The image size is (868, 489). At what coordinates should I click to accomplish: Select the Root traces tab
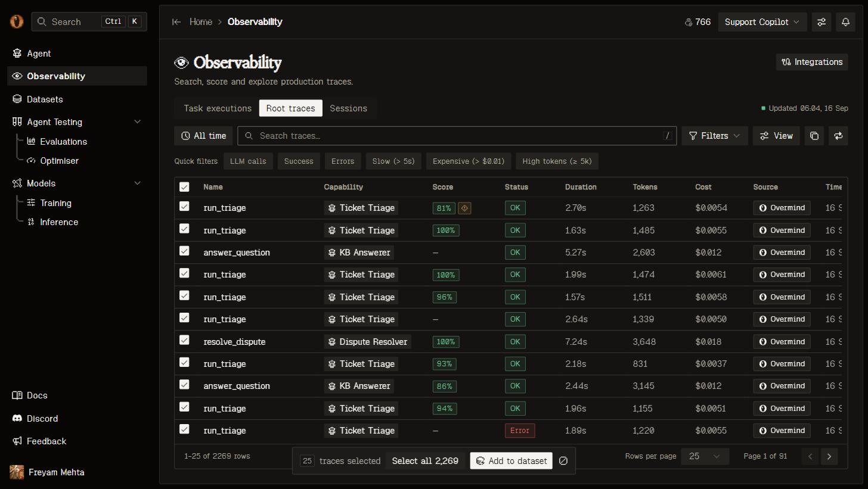point(291,108)
